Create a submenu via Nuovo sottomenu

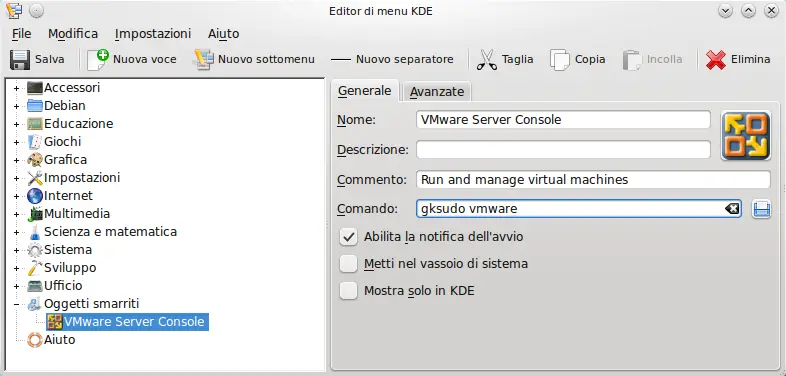[x=255, y=60]
